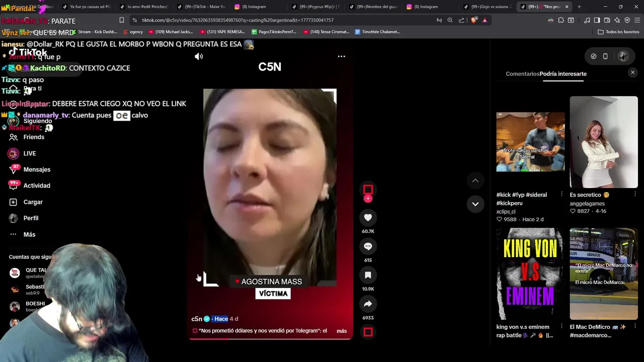This screenshot has width=644, height=362.
Task: Open the 'Es secretico' video thumbnail
Action: (x=604, y=142)
